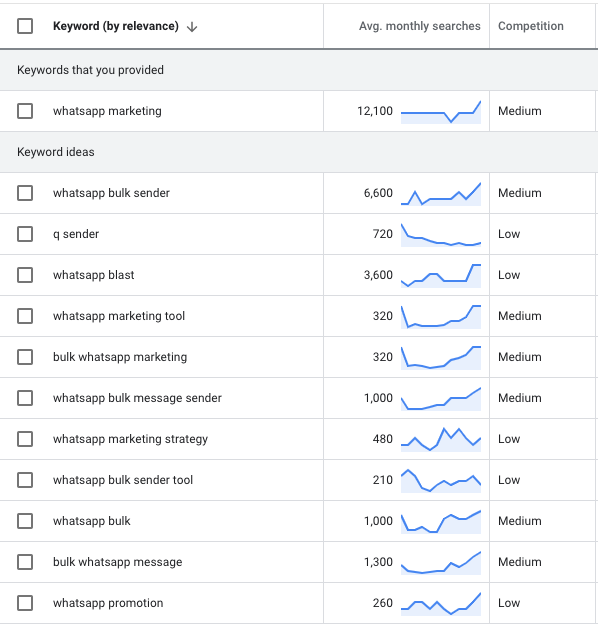Click the 210 searches value

[x=383, y=480]
